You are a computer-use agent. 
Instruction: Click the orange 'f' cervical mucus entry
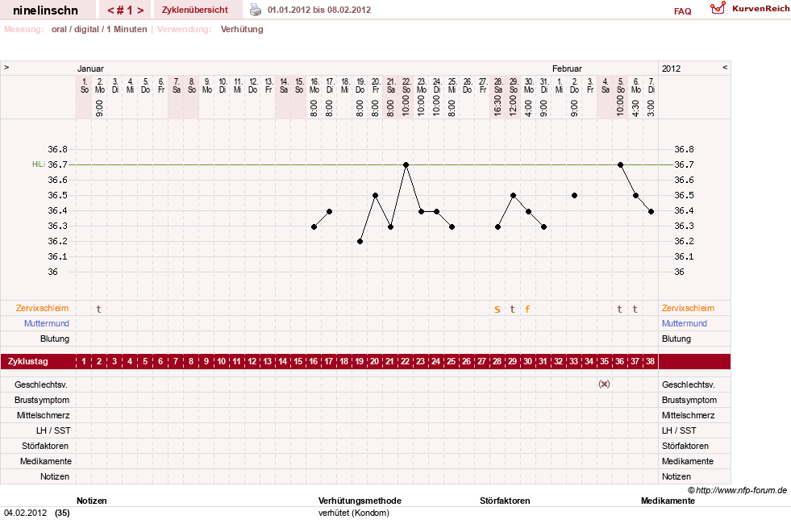click(527, 309)
